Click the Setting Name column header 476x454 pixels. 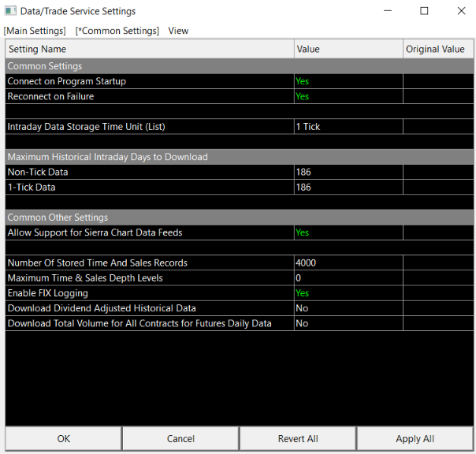pyautogui.click(x=150, y=49)
